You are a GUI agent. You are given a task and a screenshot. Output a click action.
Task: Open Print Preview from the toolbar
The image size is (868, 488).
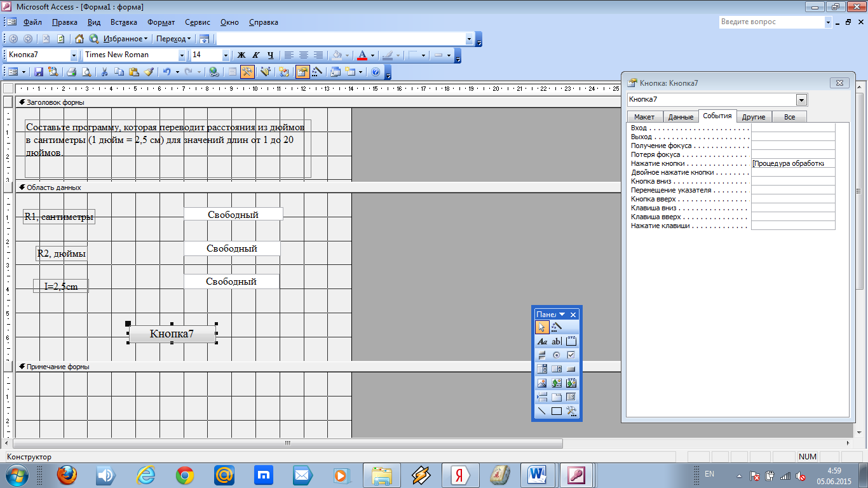(86, 72)
